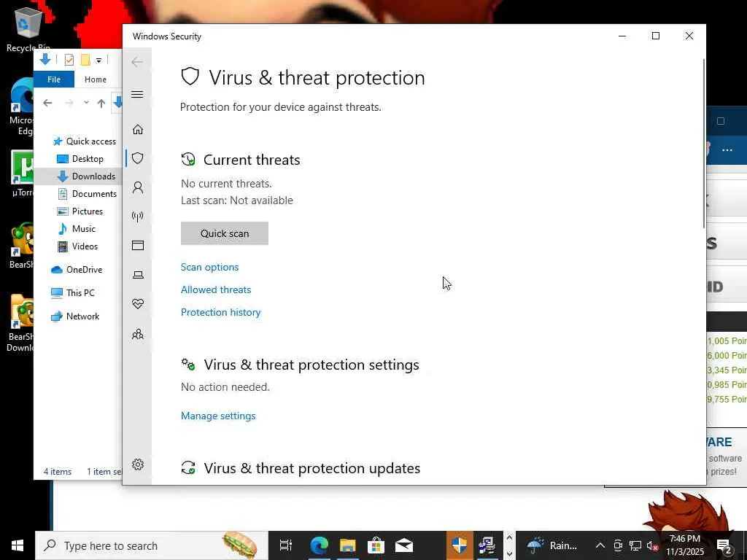
Task: Switch to Windows Security taskbar button
Action: point(460,545)
